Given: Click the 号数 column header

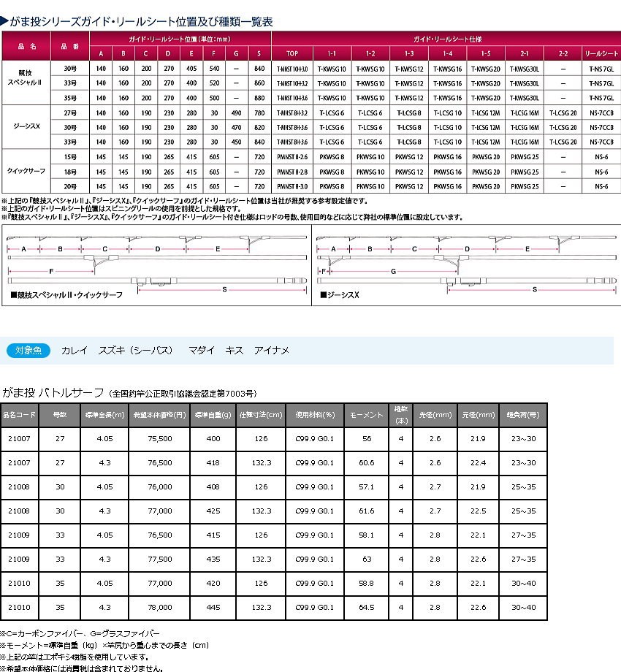Looking at the screenshot, I should pyautogui.click(x=60, y=415).
